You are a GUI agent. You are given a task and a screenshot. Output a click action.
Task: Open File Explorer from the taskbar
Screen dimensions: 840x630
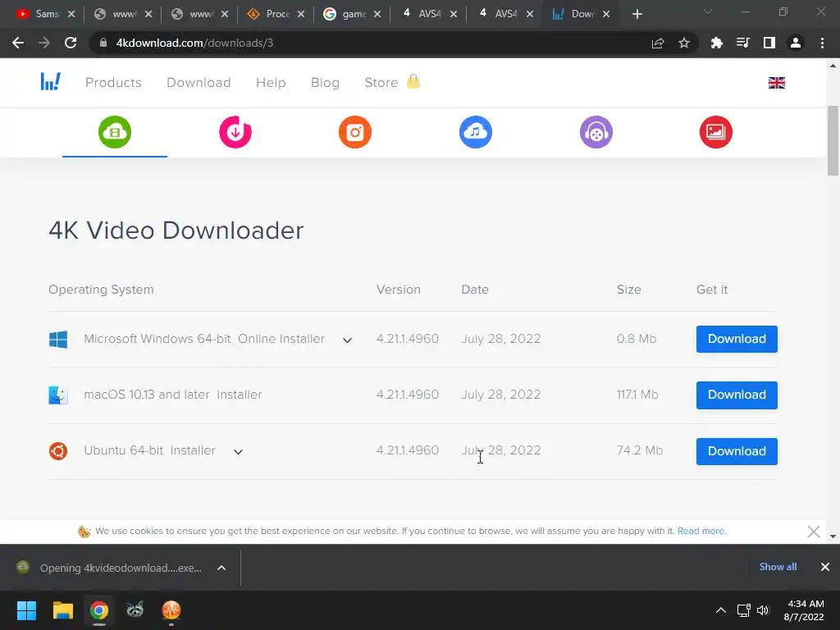click(x=62, y=610)
